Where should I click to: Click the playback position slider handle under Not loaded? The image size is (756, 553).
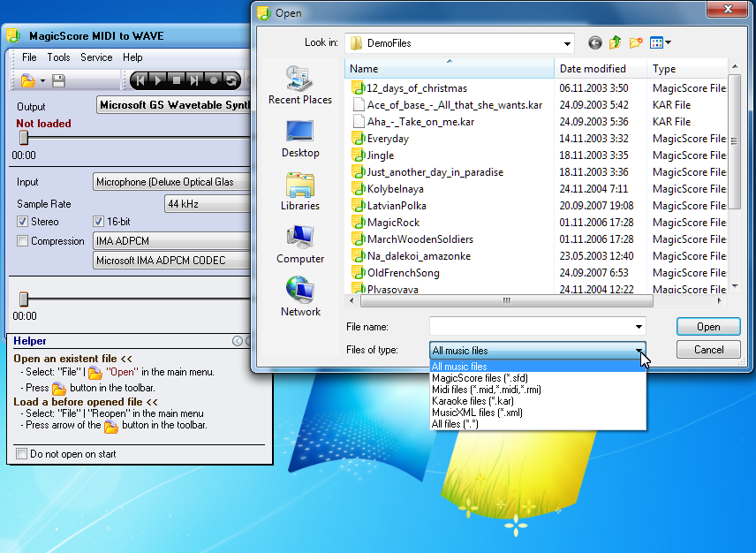[x=24, y=139]
